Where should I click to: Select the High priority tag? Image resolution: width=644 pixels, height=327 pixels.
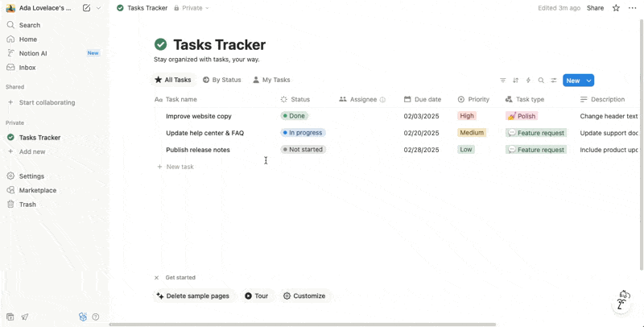467,116
